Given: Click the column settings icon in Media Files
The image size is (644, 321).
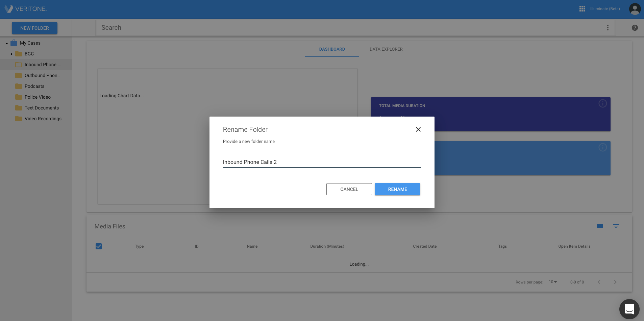Looking at the screenshot, I should pyautogui.click(x=600, y=226).
